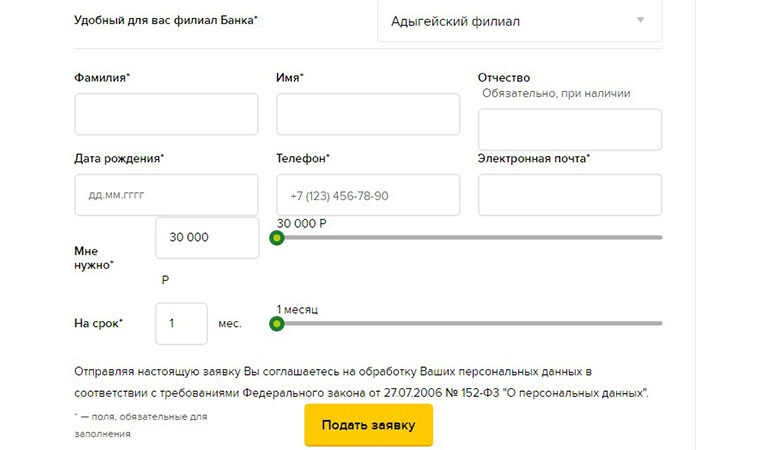This screenshot has width=780, height=450.
Task: Click the loan amount field showing 30 000
Action: click(207, 238)
